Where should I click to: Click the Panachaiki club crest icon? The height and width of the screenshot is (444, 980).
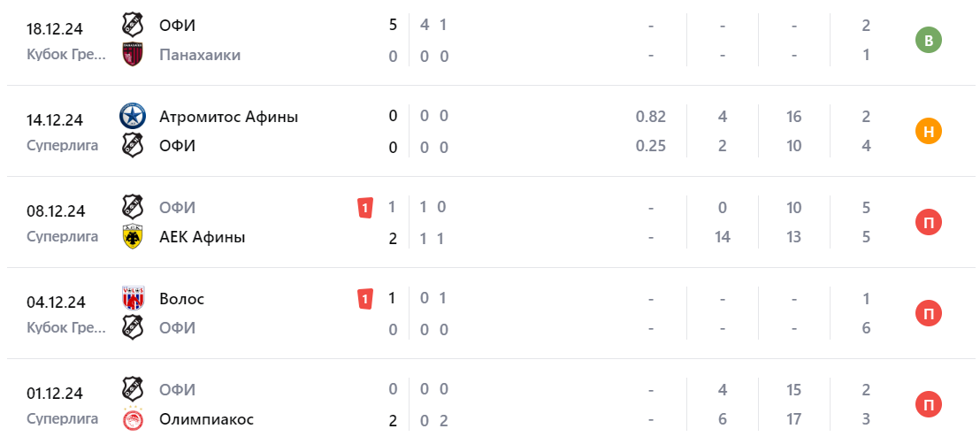132,55
